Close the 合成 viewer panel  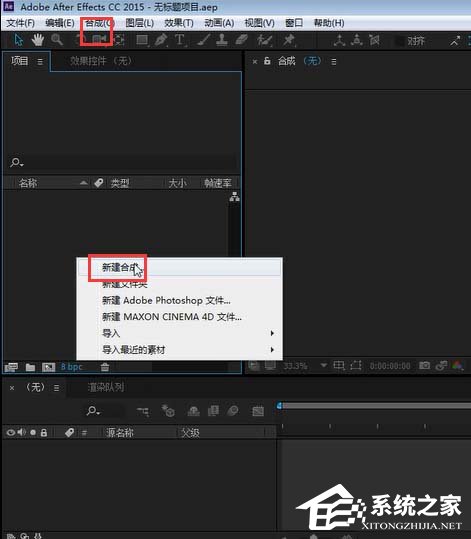pyautogui.click(x=255, y=62)
